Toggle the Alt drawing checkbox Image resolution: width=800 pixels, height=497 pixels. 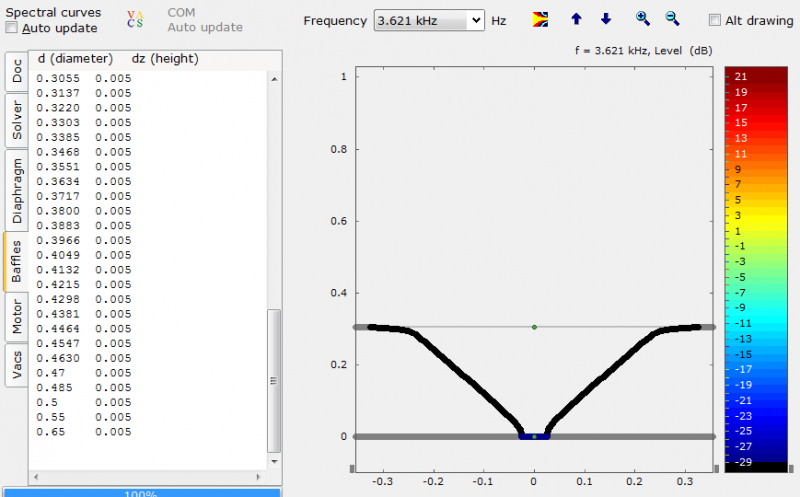pos(715,20)
